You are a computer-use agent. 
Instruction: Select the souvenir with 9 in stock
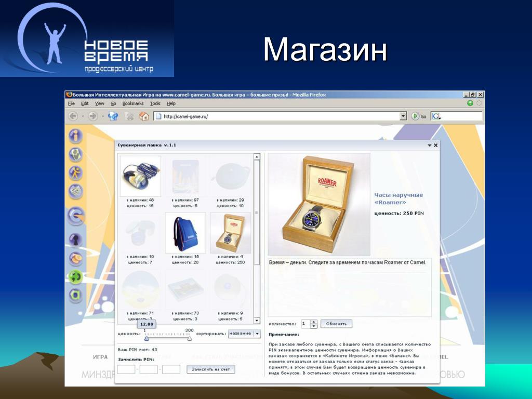[x=230, y=289]
